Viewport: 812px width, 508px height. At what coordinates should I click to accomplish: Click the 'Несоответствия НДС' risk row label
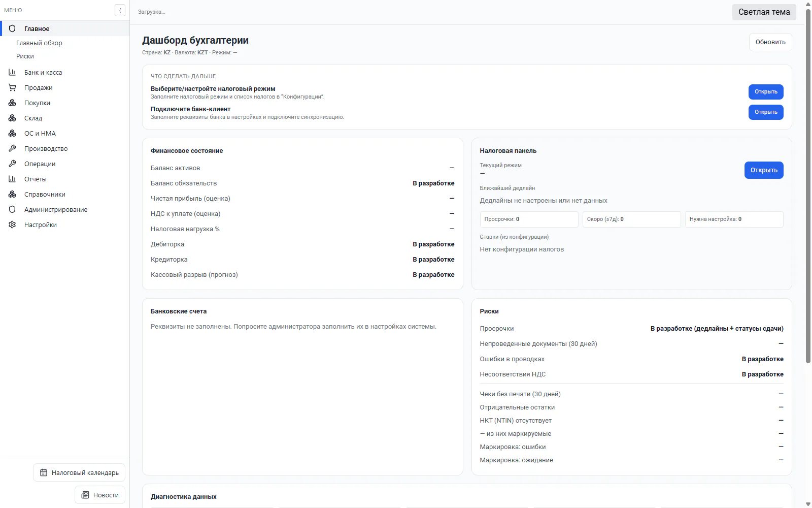(x=513, y=374)
